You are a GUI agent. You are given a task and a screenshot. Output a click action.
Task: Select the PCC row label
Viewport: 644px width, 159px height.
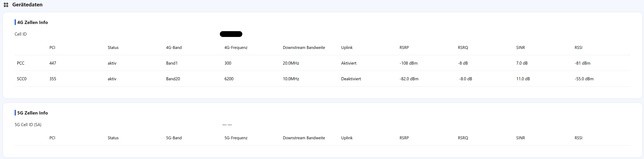20,63
